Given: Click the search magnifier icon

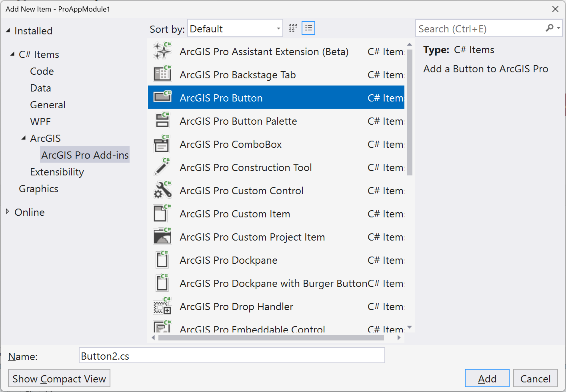Looking at the screenshot, I should [550, 28].
